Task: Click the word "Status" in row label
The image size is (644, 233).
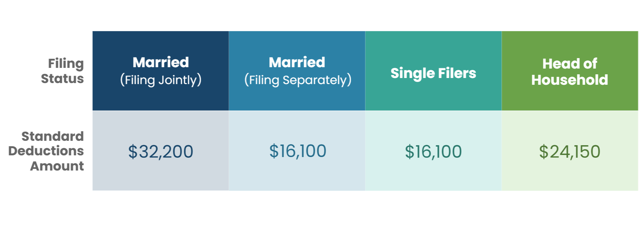Action: point(62,79)
